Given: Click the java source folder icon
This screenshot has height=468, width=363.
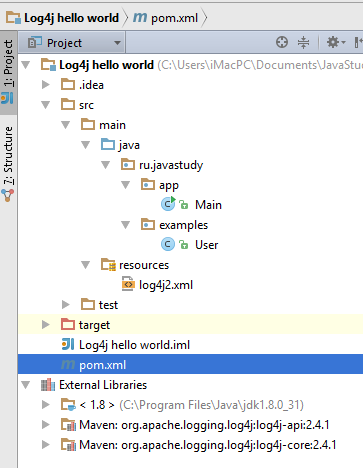Looking at the screenshot, I should 108,144.
